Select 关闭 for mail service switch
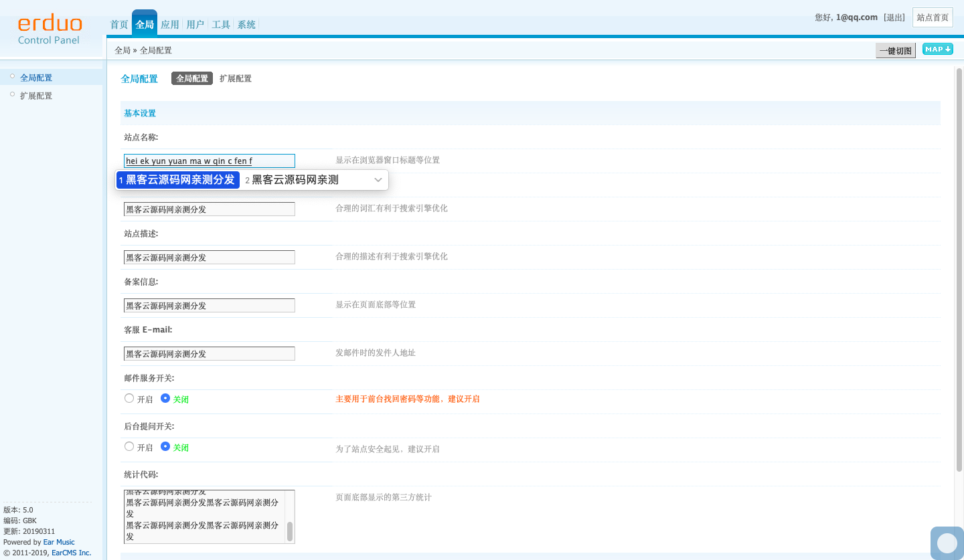 tap(165, 399)
